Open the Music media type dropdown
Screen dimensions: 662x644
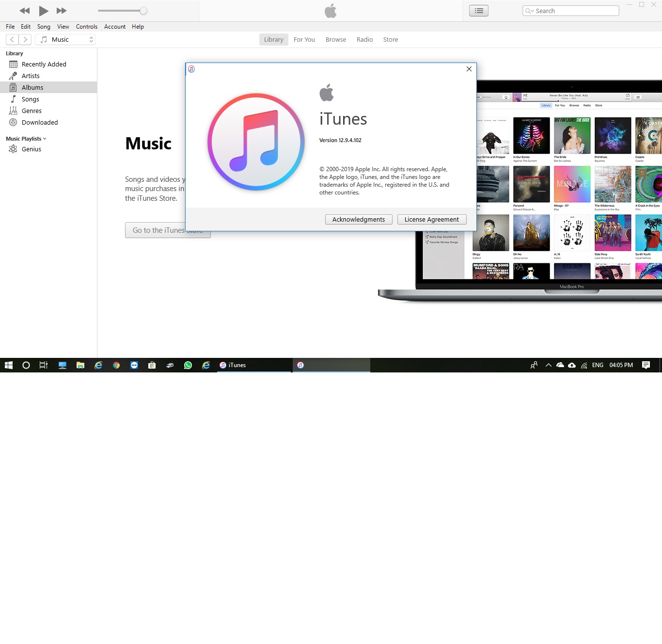click(65, 40)
